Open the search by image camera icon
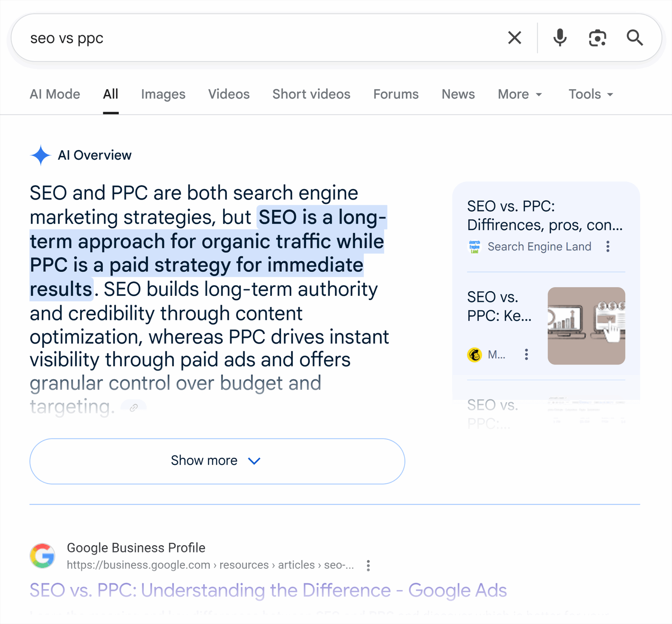The width and height of the screenshot is (672, 624). 597,38
